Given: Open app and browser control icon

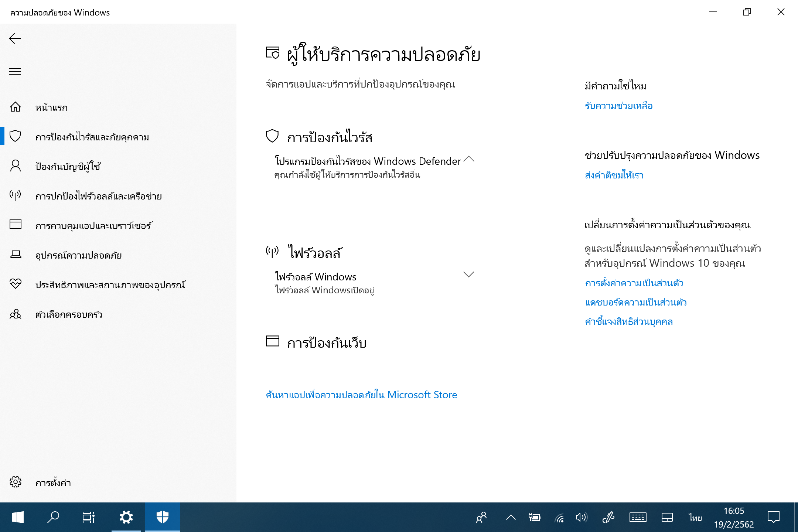Looking at the screenshot, I should pyautogui.click(x=15, y=225).
